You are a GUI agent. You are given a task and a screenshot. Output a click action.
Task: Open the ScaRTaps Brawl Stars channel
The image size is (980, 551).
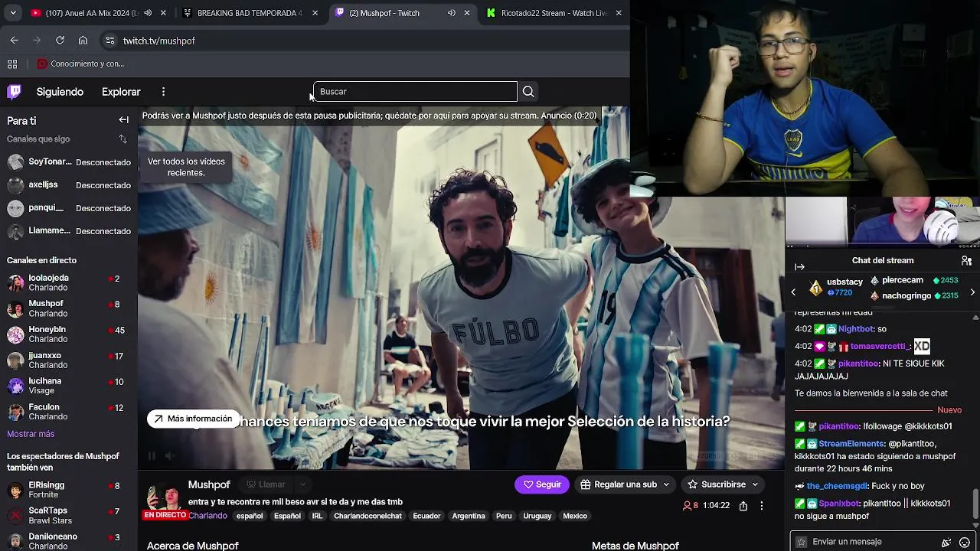69,516
